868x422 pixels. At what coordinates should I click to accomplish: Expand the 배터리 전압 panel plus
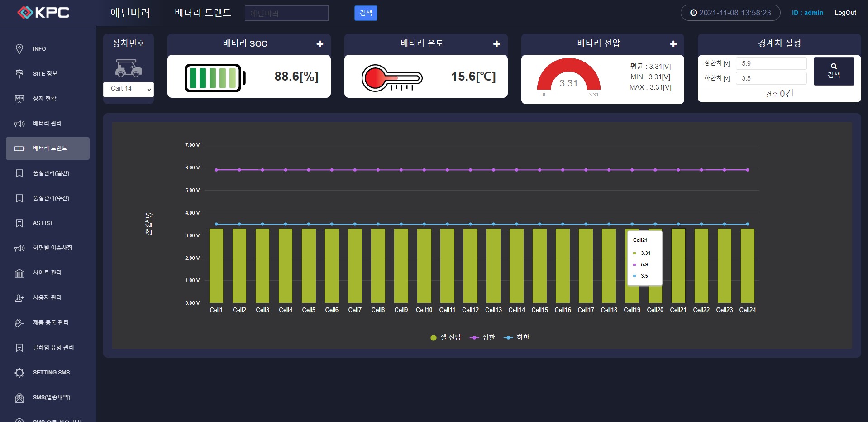point(673,44)
